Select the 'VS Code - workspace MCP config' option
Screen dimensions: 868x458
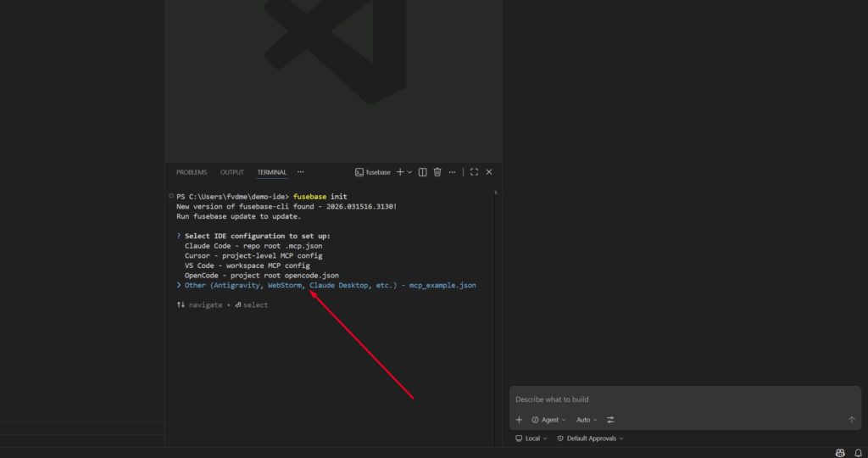[247, 265]
